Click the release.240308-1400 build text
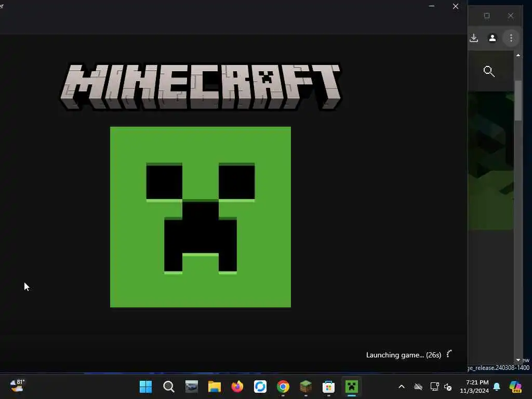 499,368
